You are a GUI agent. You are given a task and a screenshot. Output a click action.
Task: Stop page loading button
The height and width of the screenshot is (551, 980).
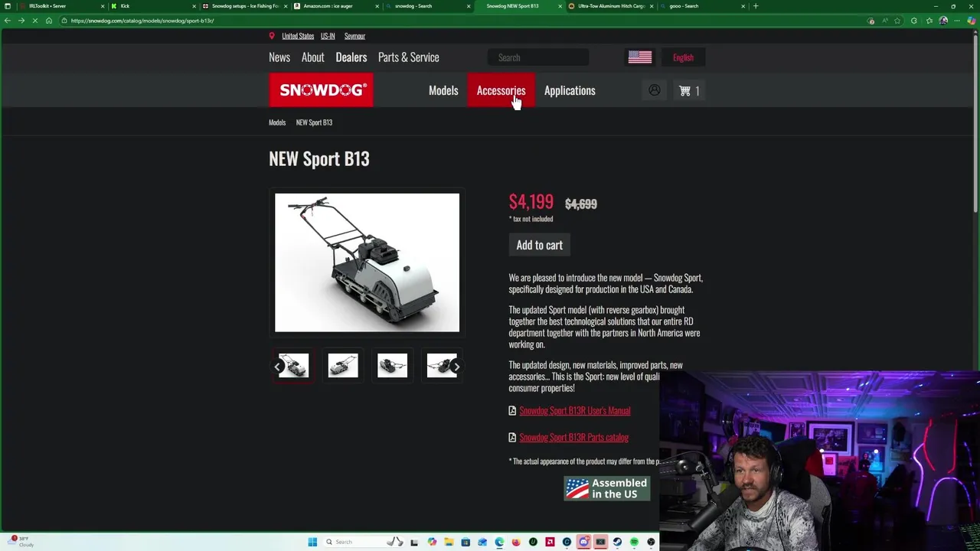point(36,21)
